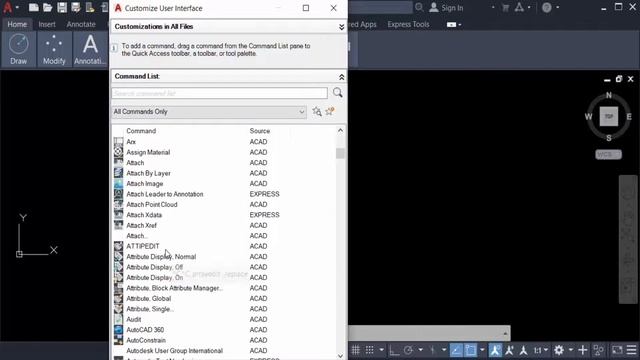Open the Modify ribbon panel
The image size is (640, 360).
(x=54, y=49)
